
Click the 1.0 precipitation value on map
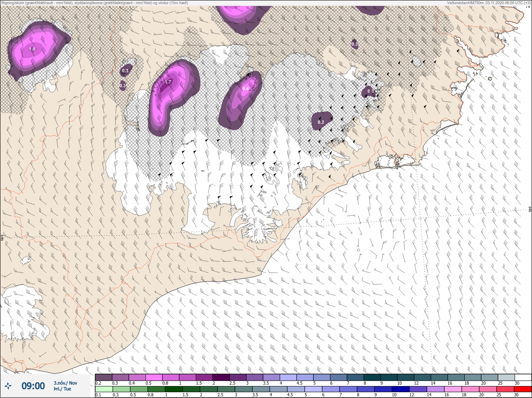coord(32,49)
